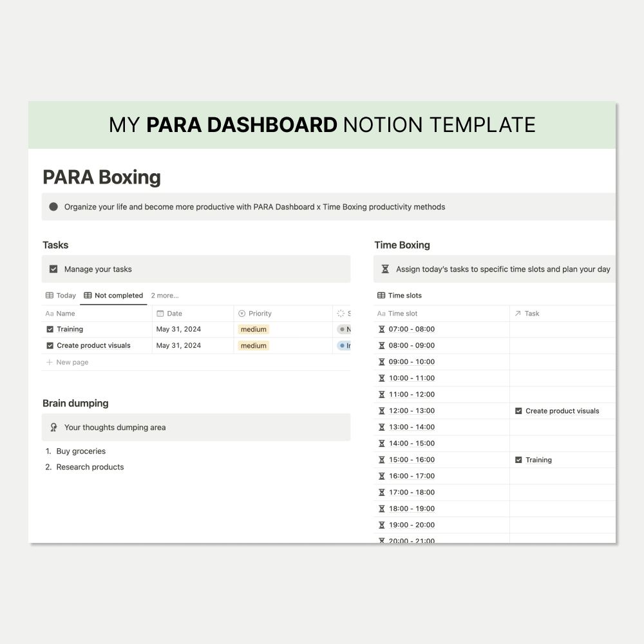Open the 07:00 - 08:00 time slot page
Image resolution: width=644 pixels, height=644 pixels.
pyautogui.click(x=412, y=329)
